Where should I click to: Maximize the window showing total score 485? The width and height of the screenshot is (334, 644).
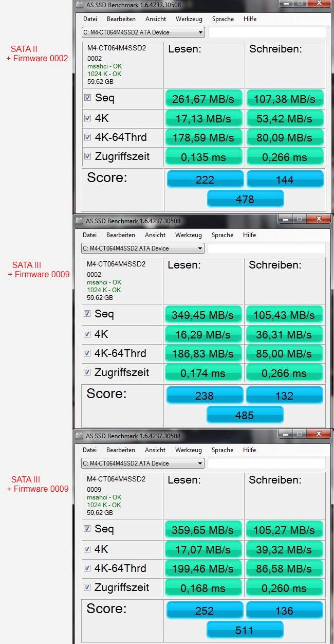tap(300, 219)
